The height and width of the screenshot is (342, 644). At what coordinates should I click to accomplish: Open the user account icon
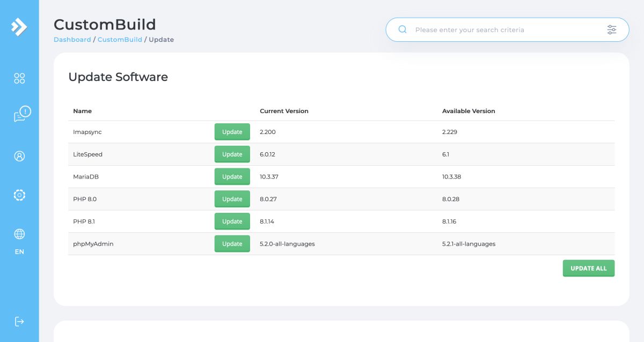19,156
